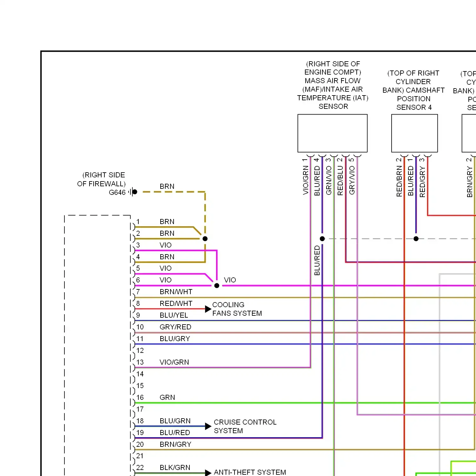Select the MAF/IAT sensor title text
This screenshot has height=476, width=476.
[x=333, y=85]
